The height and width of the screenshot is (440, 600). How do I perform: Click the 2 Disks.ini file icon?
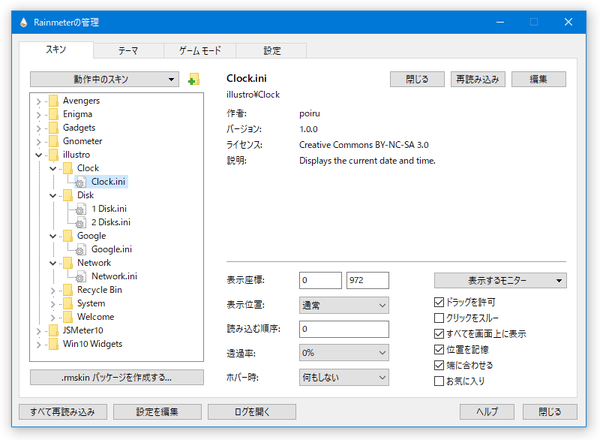tap(81, 222)
